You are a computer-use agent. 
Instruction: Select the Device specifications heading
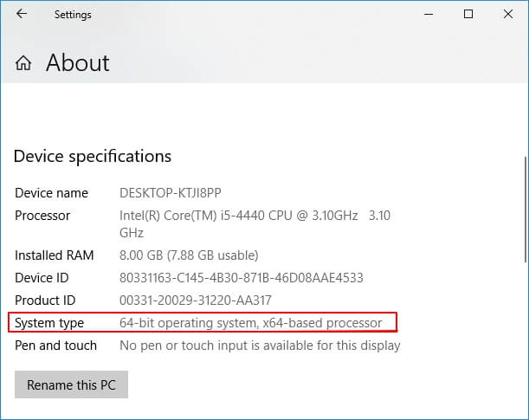tap(93, 157)
